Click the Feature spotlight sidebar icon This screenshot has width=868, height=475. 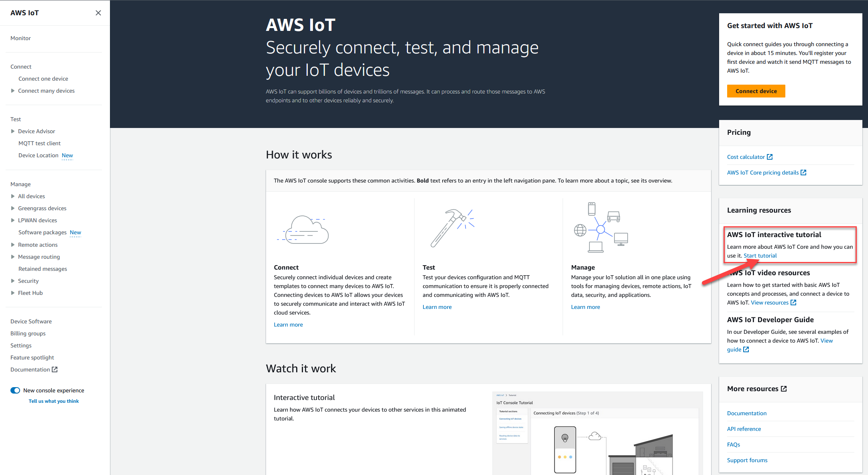(x=32, y=357)
